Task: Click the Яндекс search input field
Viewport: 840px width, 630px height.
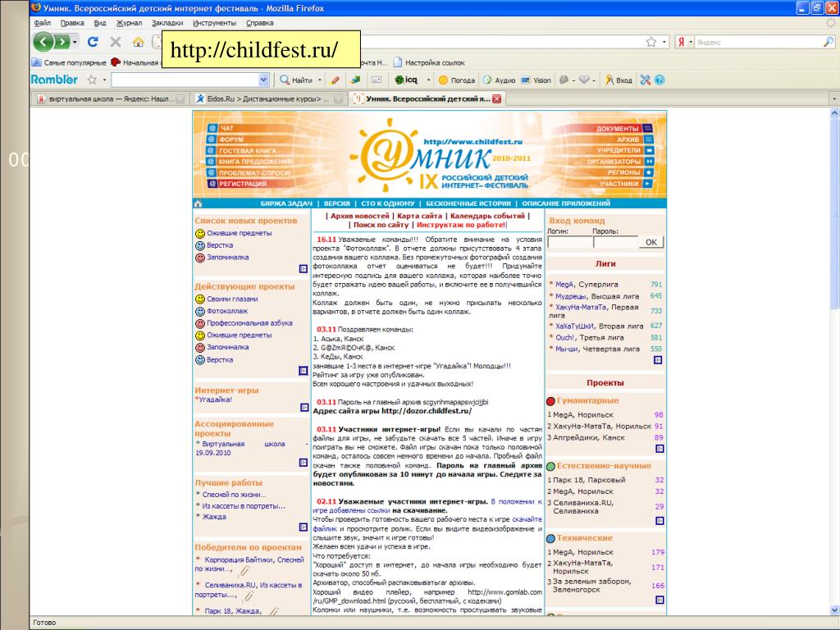Action: pos(758,42)
